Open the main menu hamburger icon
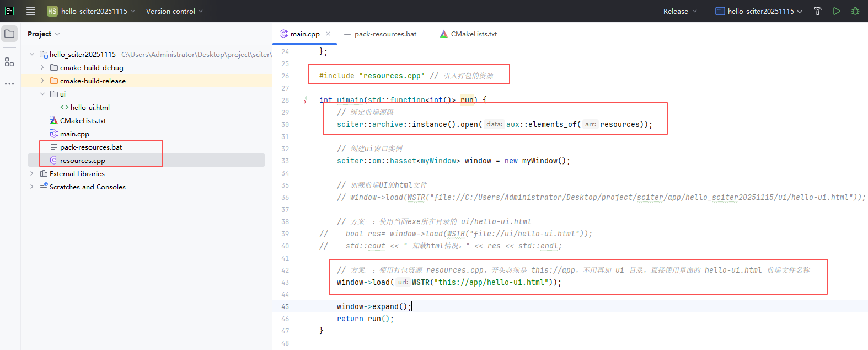 (x=31, y=11)
